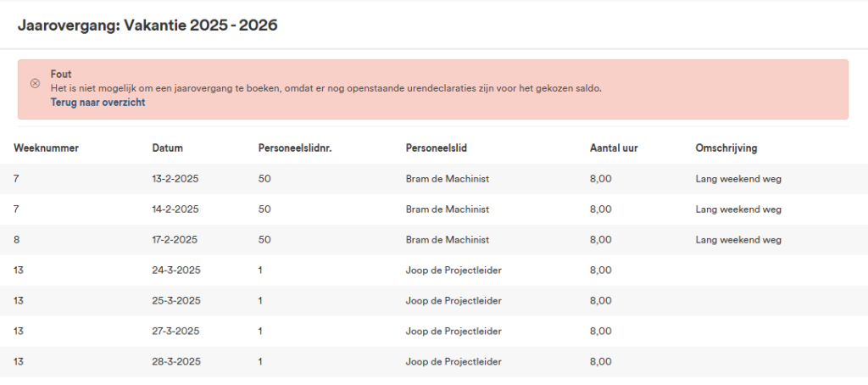868x385 pixels.
Task: Click the Aantal uur column header
Action: (614, 148)
